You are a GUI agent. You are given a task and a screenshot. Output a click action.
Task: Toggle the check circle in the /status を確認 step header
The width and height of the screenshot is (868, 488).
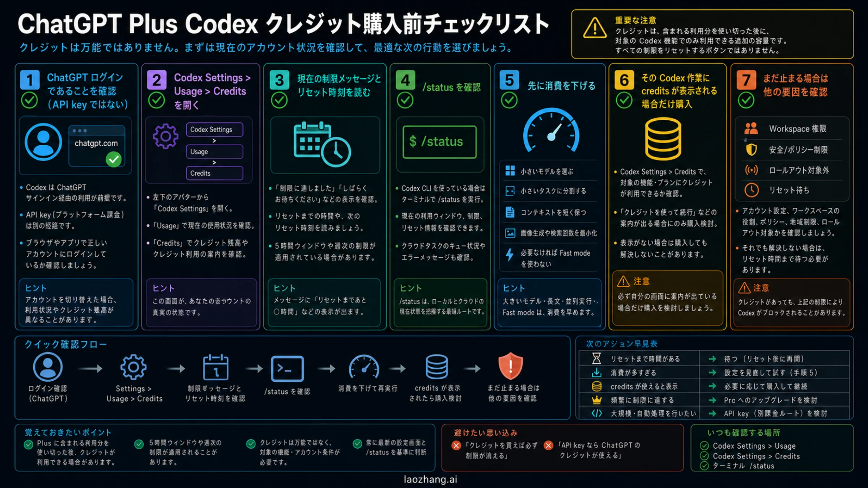[x=405, y=100]
